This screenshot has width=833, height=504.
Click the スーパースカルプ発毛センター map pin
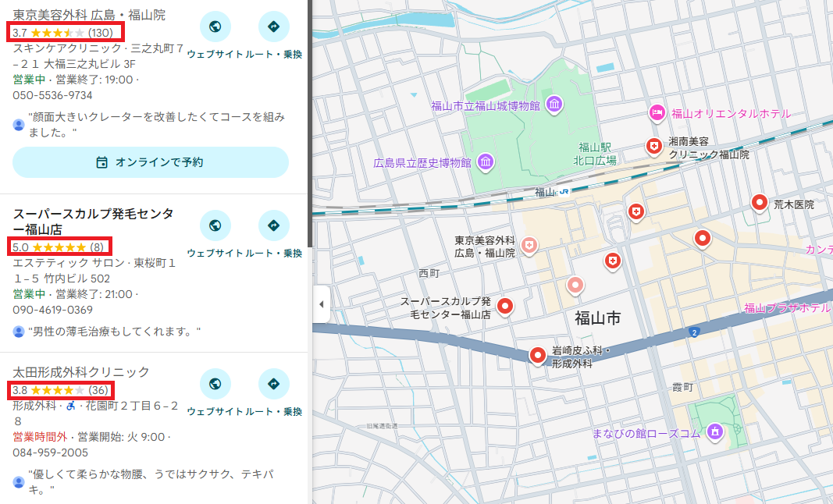pyautogui.click(x=505, y=306)
